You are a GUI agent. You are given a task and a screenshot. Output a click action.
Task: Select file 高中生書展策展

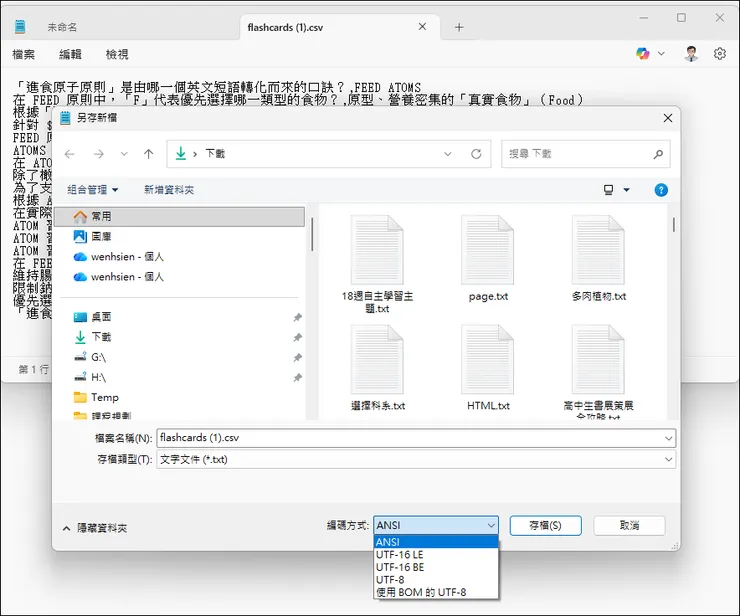598,371
